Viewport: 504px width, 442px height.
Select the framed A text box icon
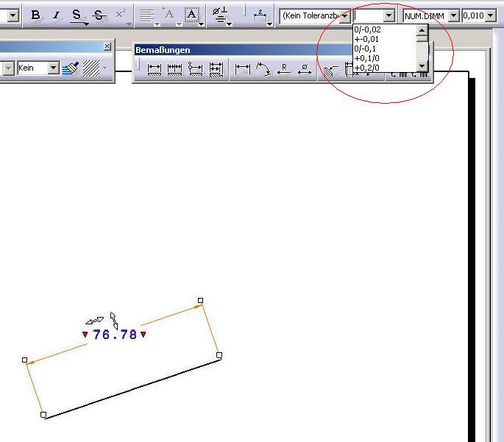(x=191, y=15)
